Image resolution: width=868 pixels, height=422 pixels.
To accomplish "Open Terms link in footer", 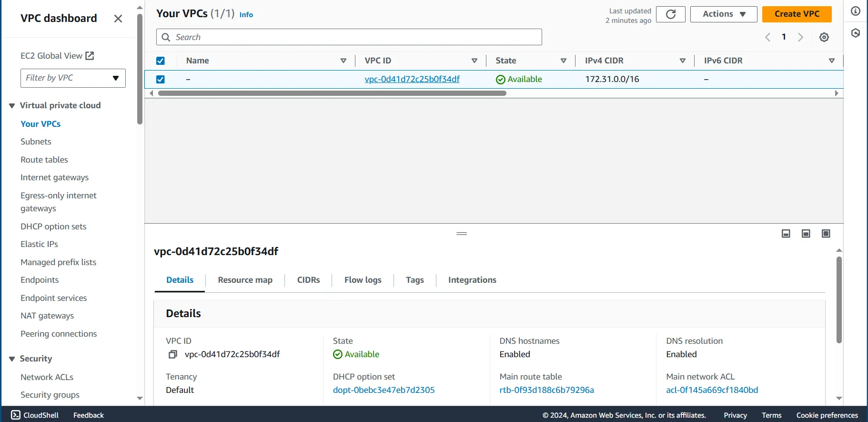I will [x=771, y=415].
